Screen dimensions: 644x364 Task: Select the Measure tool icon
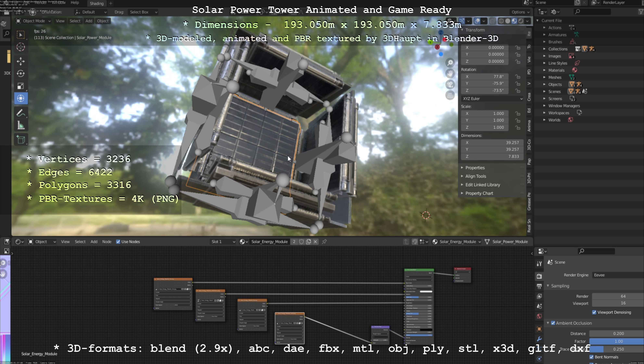click(21, 125)
